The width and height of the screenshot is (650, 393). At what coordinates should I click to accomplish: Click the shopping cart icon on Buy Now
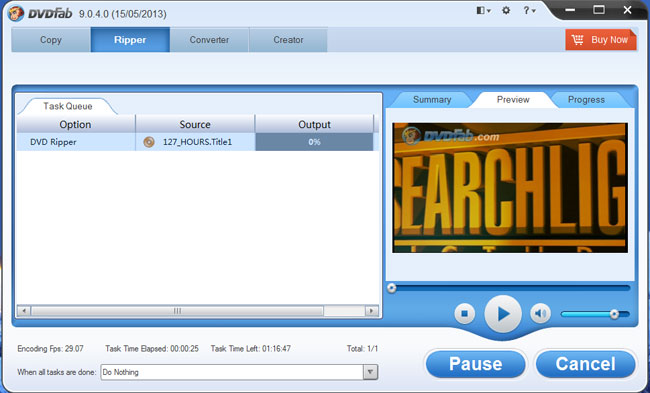[577, 40]
